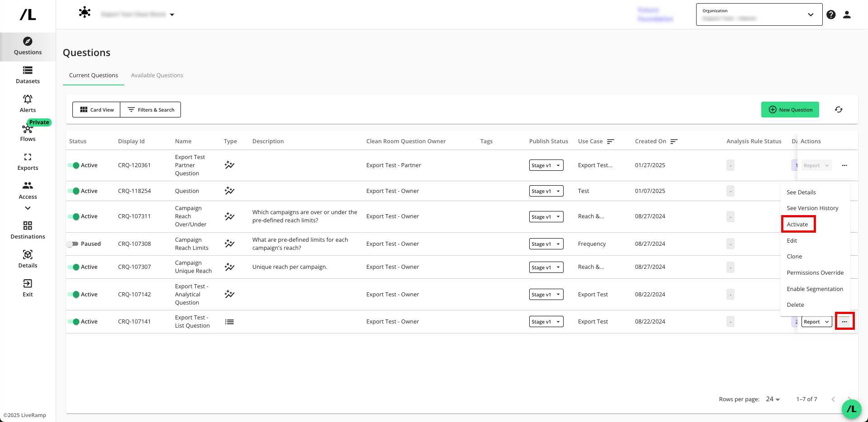Viewport: 868px width, 422px height.
Task: Open Alerts from the sidebar
Action: click(28, 104)
